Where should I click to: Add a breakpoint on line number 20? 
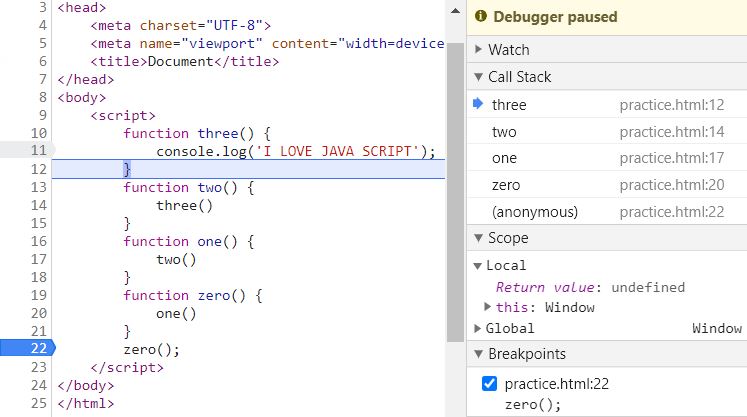pyautogui.click(x=39, y=313)
